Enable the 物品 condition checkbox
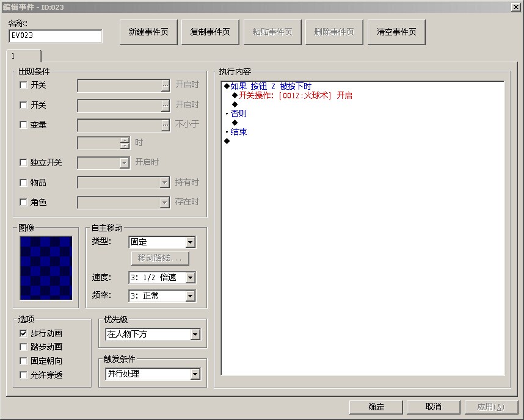The width and height of the screenshot is (524, 420). click(23, 183)
